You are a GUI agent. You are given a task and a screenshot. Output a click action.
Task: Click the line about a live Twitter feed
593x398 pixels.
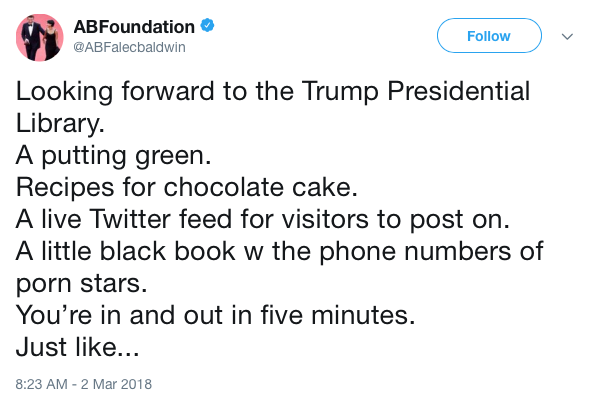coord(262,219)
